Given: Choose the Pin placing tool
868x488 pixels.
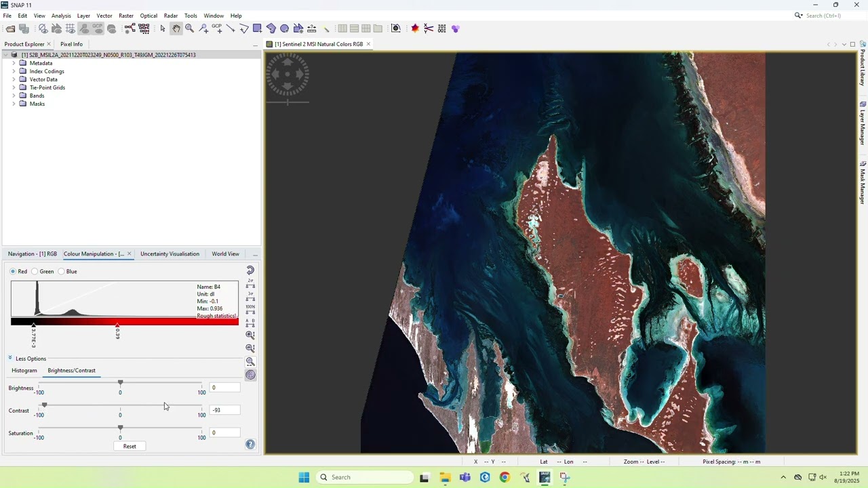Looking at the screenshot, I should point(203,28).
